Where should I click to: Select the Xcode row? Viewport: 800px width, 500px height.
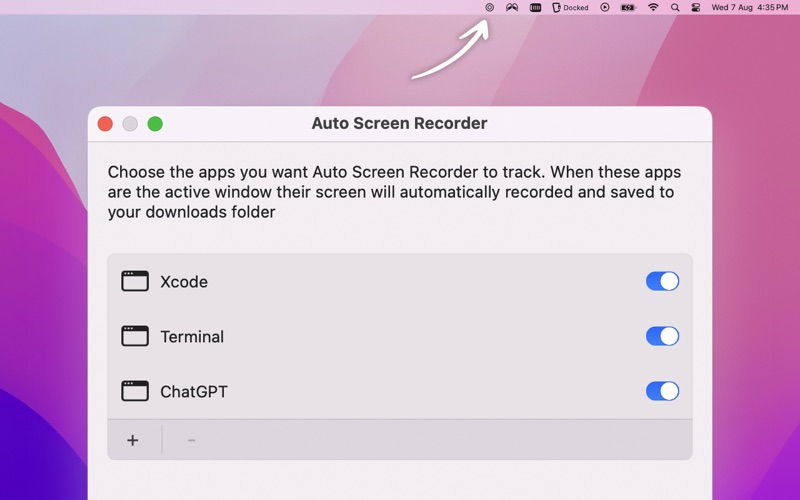pos(400,281)
